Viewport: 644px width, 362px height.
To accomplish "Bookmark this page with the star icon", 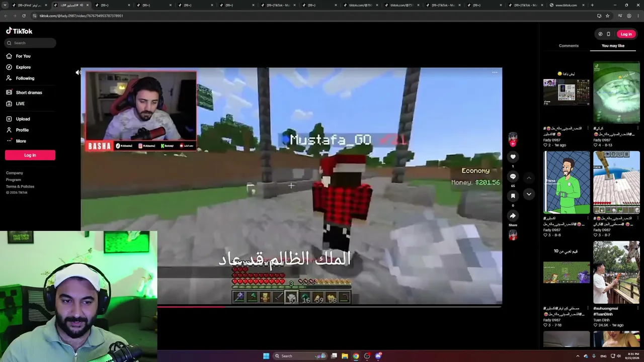I will pos(607,16).
